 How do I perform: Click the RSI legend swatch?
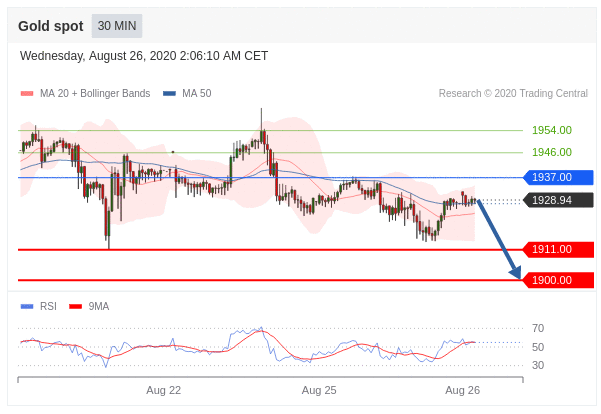pyautogui.click(x=27, y=306)
